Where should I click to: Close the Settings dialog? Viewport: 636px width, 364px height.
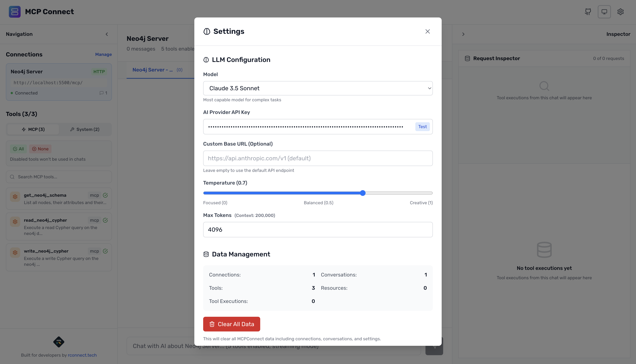tap(427, 31)
